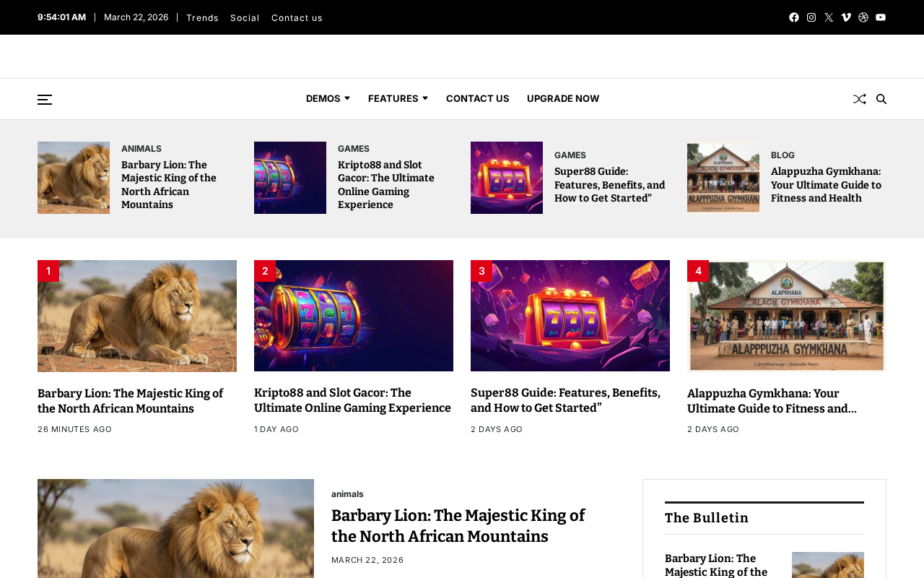Image resolution: width=924 pixels, height=578 pixels.
Task: Click the Games category above Super88 Guide
Action: tap(570, 155)
